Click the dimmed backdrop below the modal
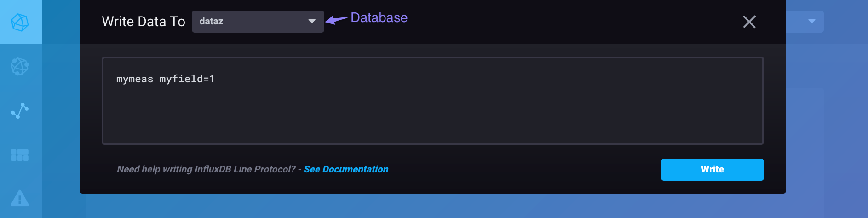 [432, 206]
